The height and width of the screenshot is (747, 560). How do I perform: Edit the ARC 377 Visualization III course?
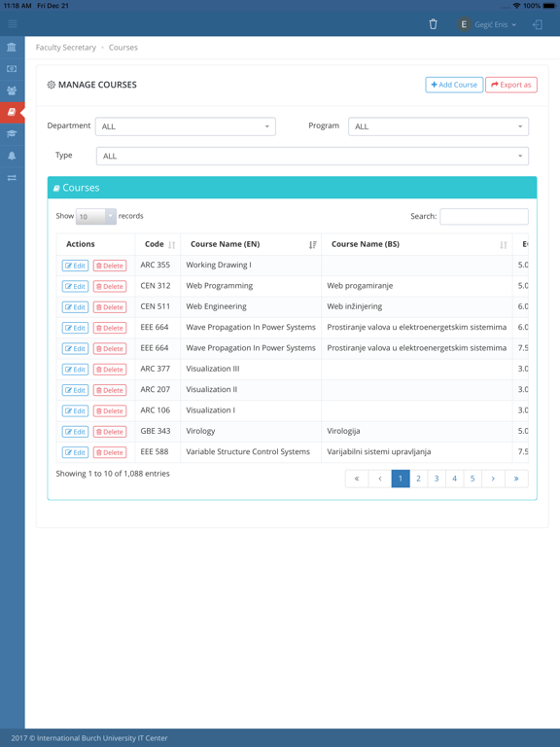(x=75, y=370)
